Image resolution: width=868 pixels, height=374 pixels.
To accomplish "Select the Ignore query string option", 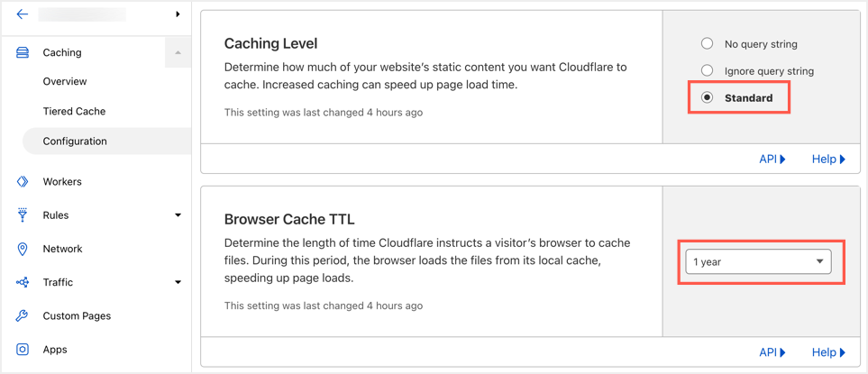I will [x=708, y=70].
